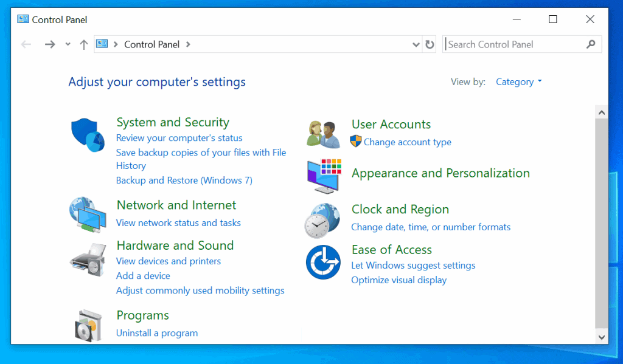Open Network and Internet category heading
The image size is (623, 364).
click(x=176, y=205)
